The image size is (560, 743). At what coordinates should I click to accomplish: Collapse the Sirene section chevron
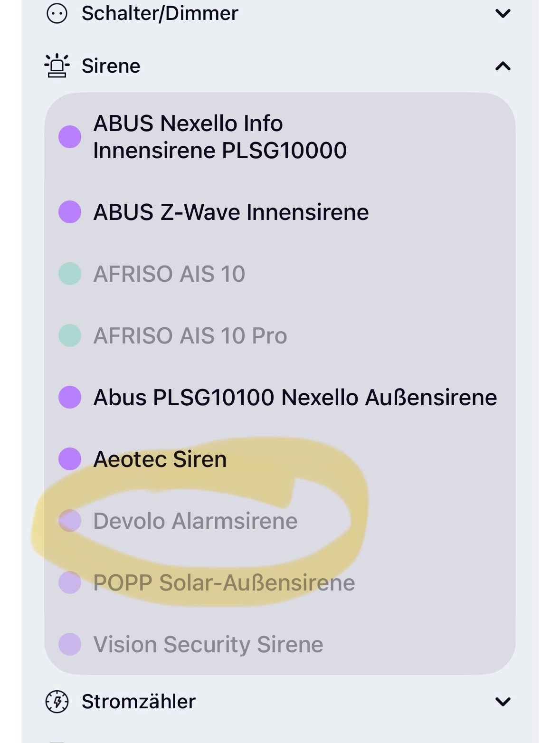[x=503, y=66]
